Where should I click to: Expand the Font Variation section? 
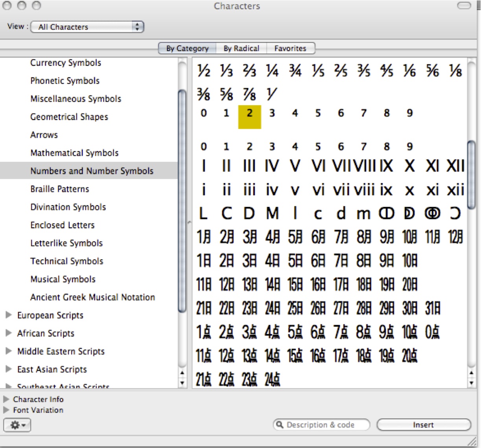[x=6, y=410]
